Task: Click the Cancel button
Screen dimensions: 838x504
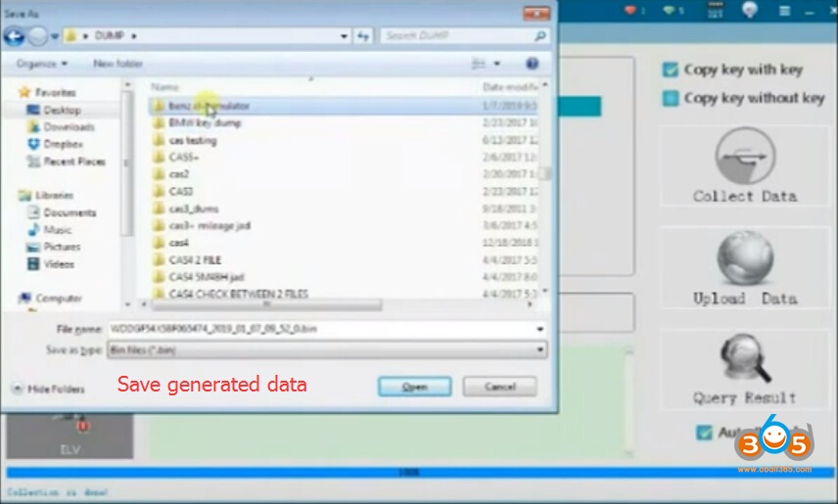Action: (499, 387)
